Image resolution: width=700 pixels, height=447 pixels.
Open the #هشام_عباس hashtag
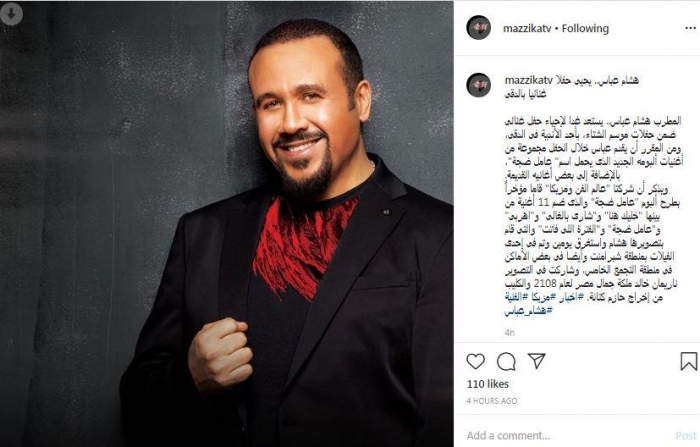pyautogui.click(x=529, y=311)
